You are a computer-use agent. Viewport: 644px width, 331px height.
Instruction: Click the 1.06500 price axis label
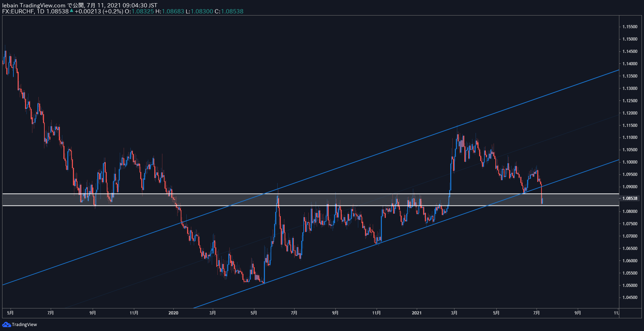click(x=630, y=249)
